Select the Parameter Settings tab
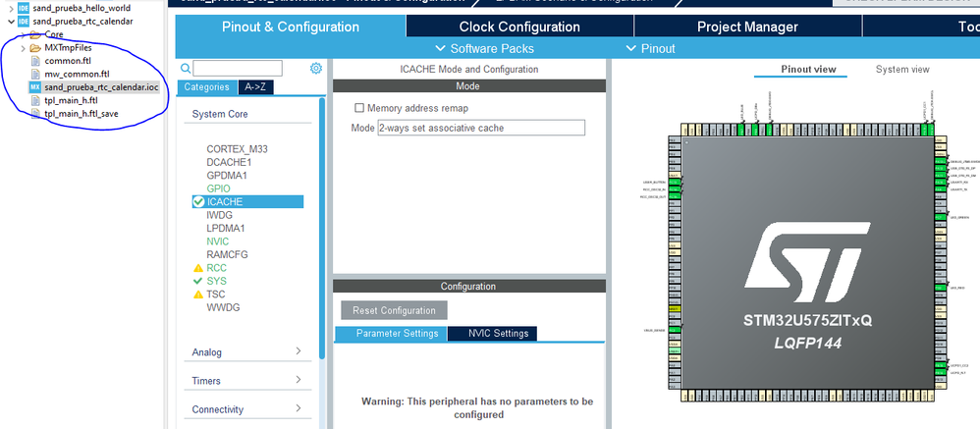980x429 pixels. coord(391,334)
